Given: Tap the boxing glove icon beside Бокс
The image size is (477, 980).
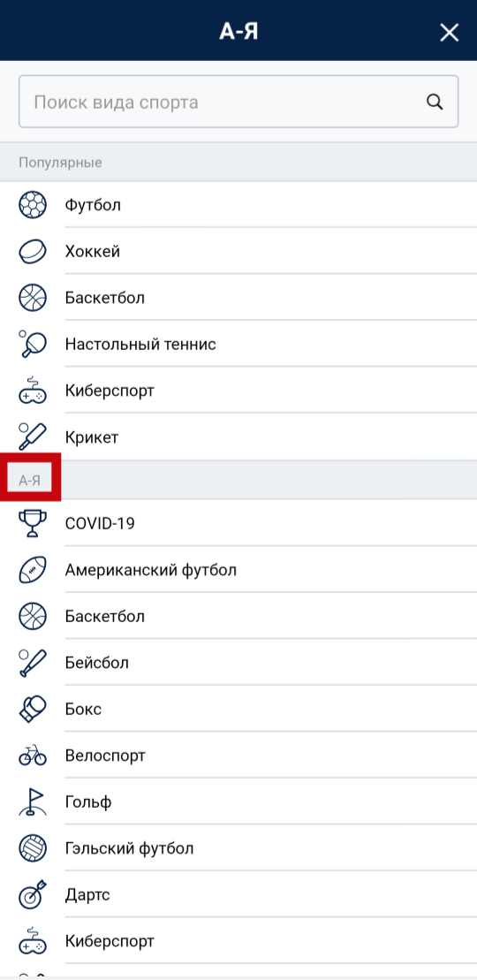Looking at the screenshot, I should [33, 710].
